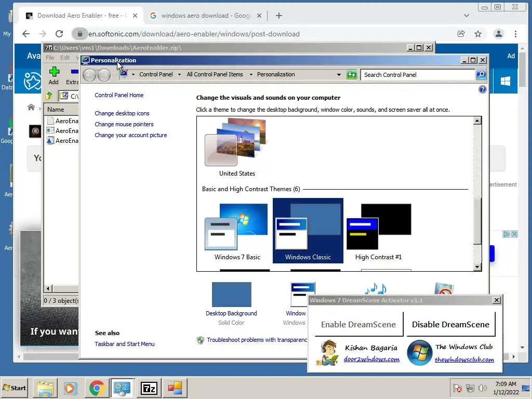
Task: Select the Windows 7 Basic theme
Action: click(x=237, y=232)
